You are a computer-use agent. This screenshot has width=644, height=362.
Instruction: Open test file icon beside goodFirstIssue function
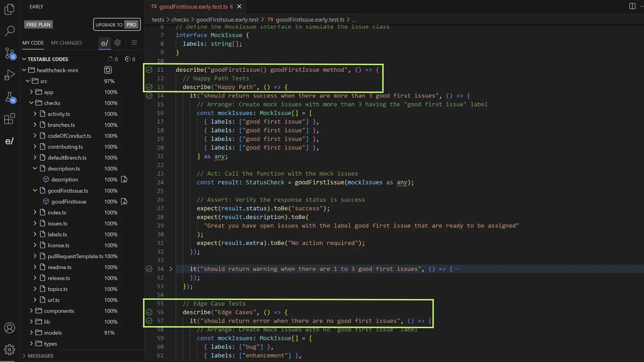point(124,202)
